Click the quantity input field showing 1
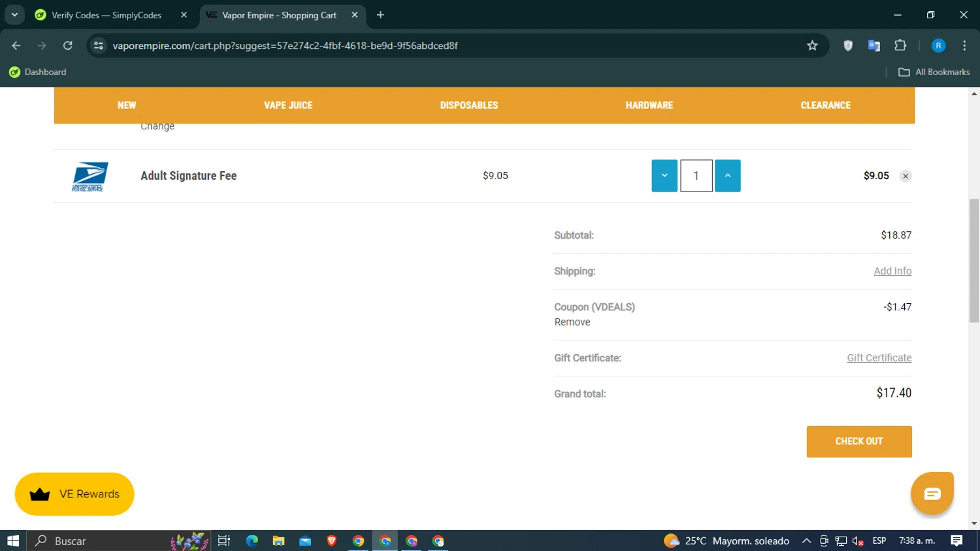 coord(696,176)
